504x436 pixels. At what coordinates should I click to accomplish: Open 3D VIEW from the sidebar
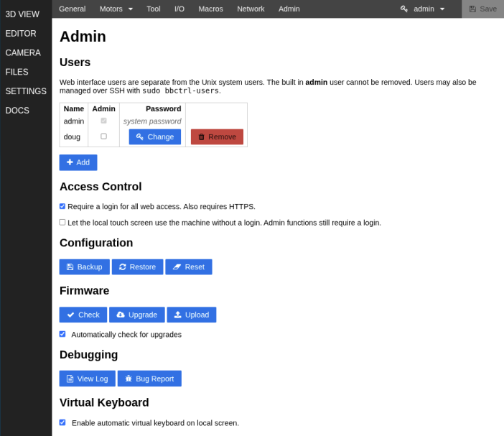point(22,14)
